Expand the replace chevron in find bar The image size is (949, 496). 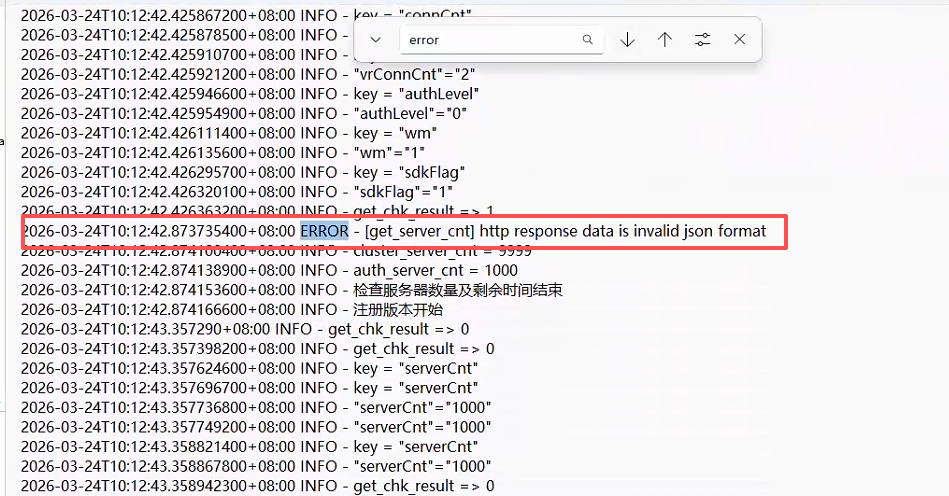coord(376,40)
